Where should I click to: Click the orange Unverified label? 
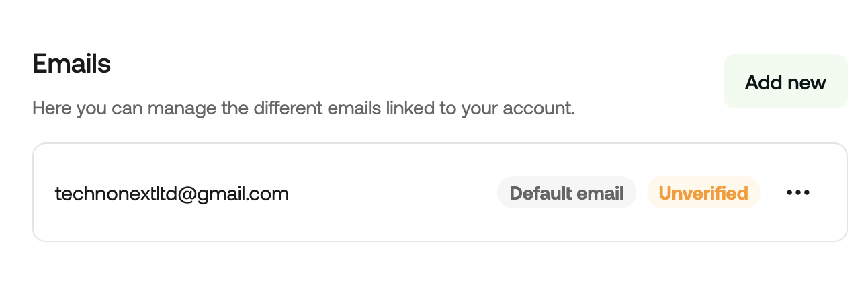(x=703, y=193)
